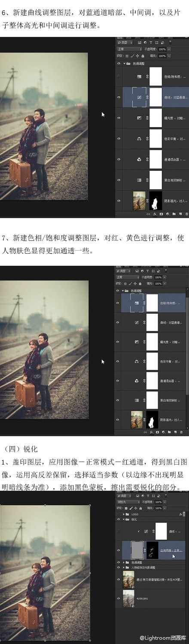Open fill slider arrow in step 6 panel
Image resolution: width=189 pixels, height=644 pixels.
tap(169, 56)
